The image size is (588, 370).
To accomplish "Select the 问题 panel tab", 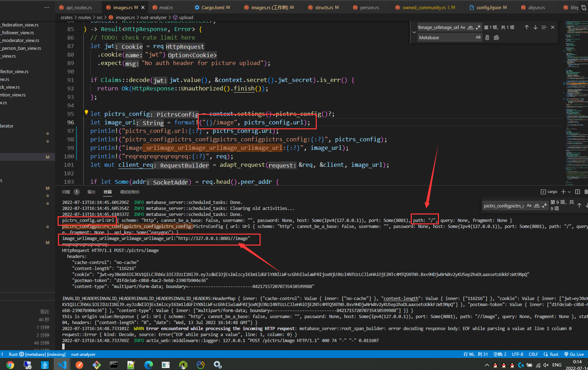I will point(66,192).
